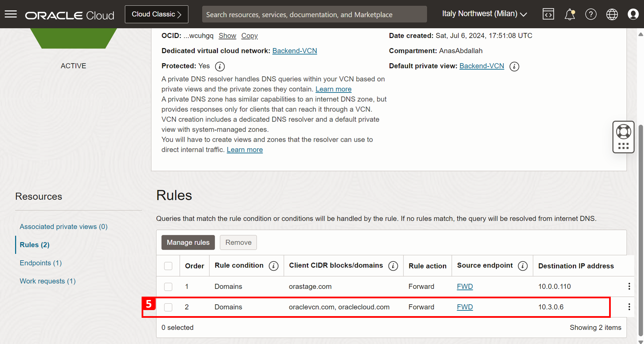The width and height of the screenshot is (644, 344).
Task: Expand the Italy Northwest (Milan) region selector
Action: point(485,14)
